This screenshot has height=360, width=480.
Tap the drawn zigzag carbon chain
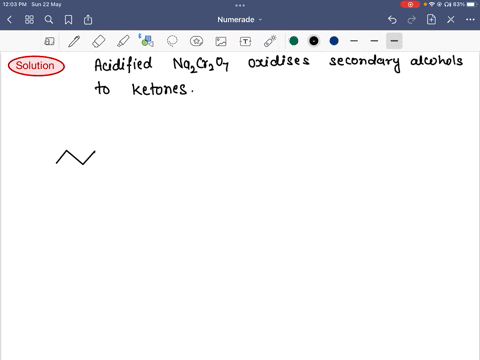(76, 157)
